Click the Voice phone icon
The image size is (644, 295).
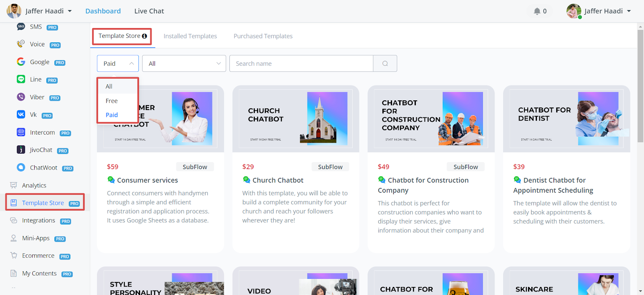(21, 44)
